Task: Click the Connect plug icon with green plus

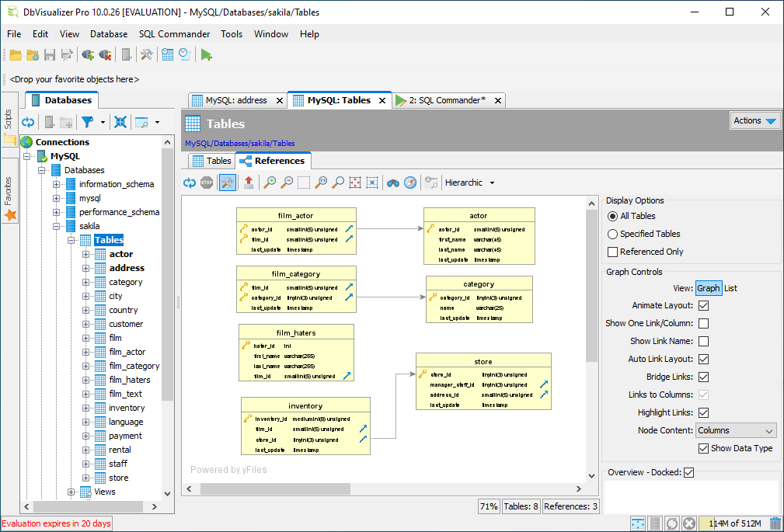Action: [x=88, y=55]
